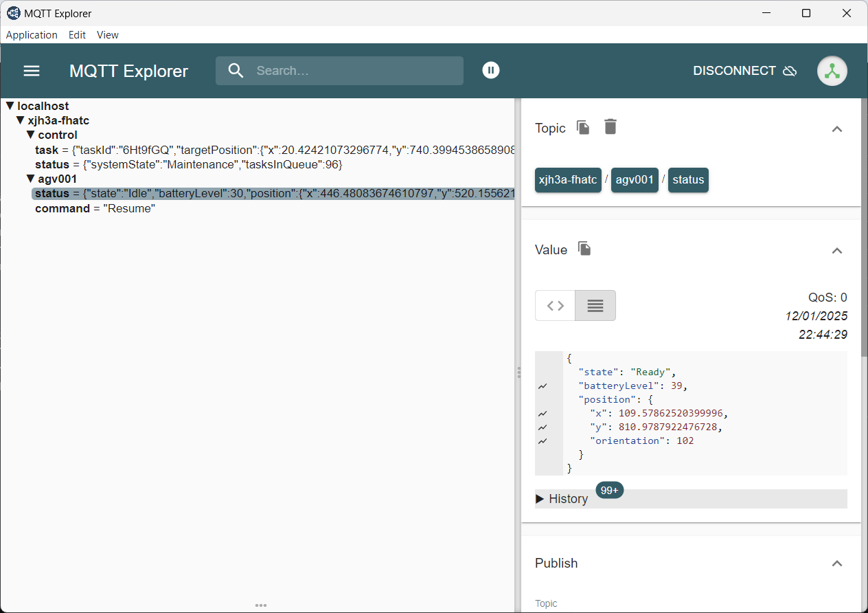
Task: Collapse the Topic panel section
Action: 837,129
